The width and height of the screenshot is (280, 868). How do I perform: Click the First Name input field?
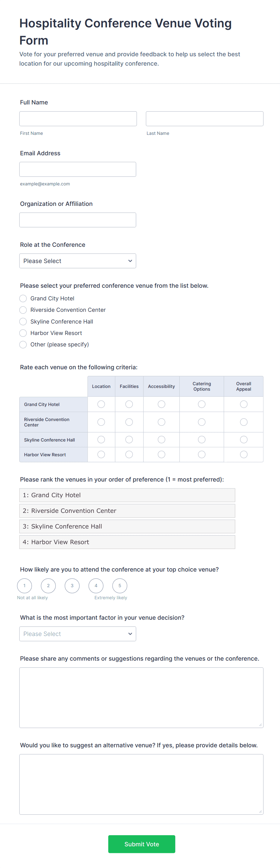tap(78, 119)
